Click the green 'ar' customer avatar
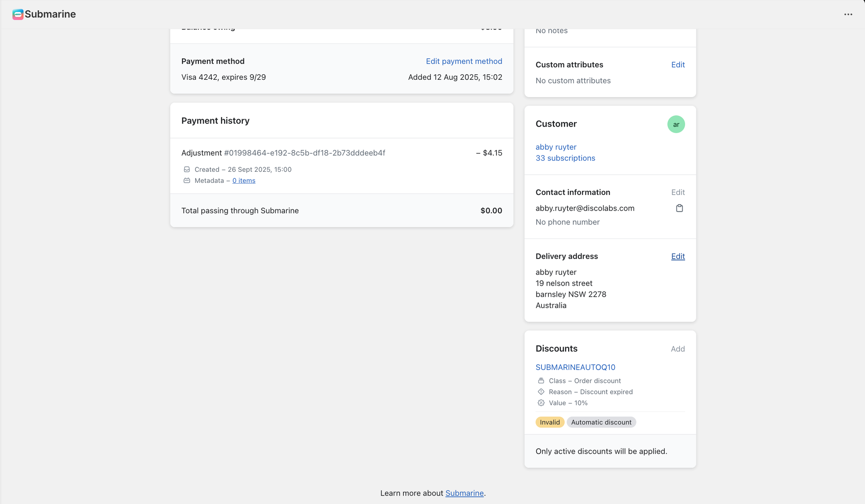Screen dimensions: 865x504 tap(676, 124)
